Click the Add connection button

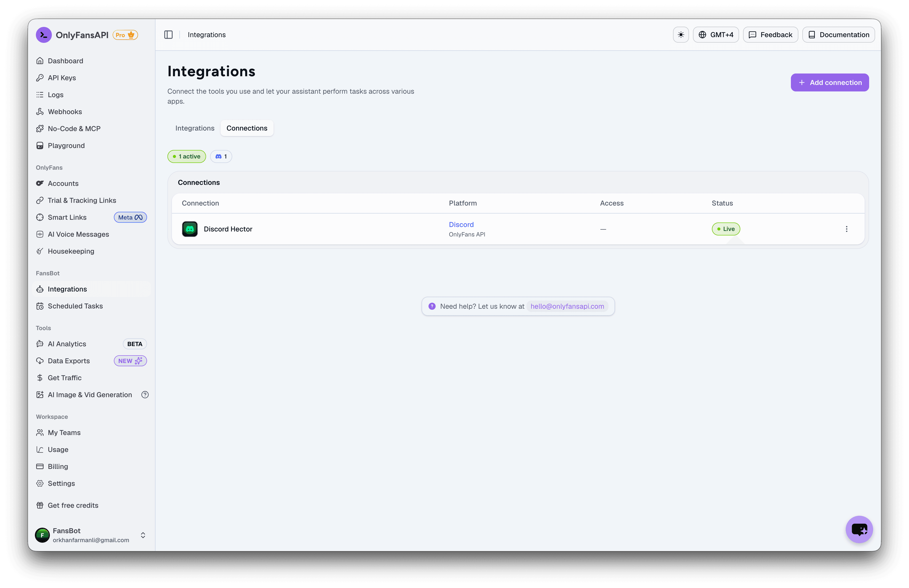830,82
